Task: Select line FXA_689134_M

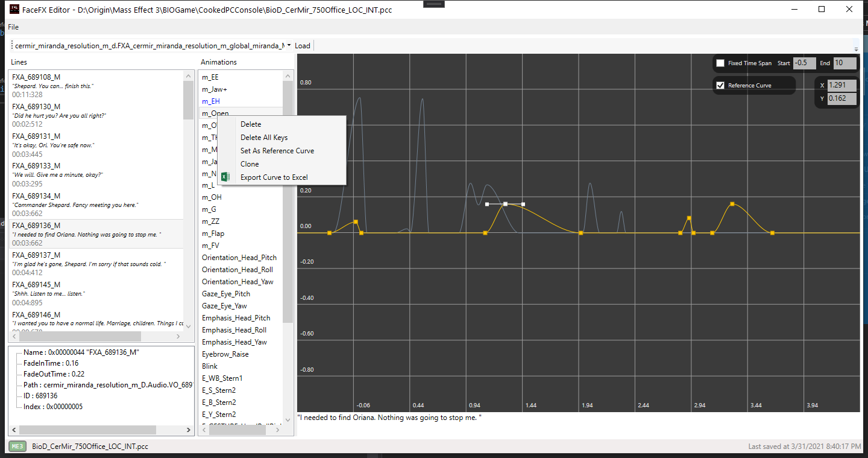Action: (x=96, y=205)
